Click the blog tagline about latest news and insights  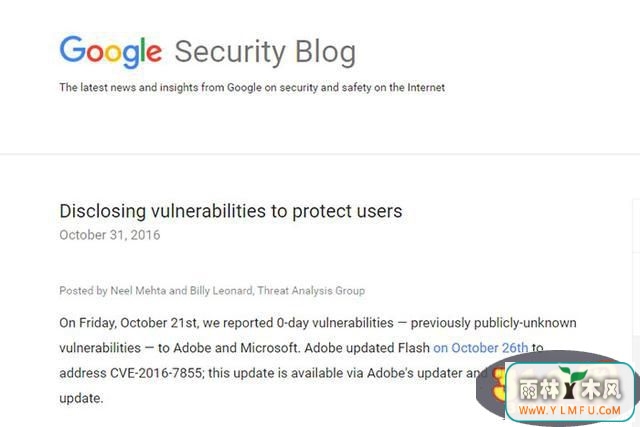(x=252, y=87)
